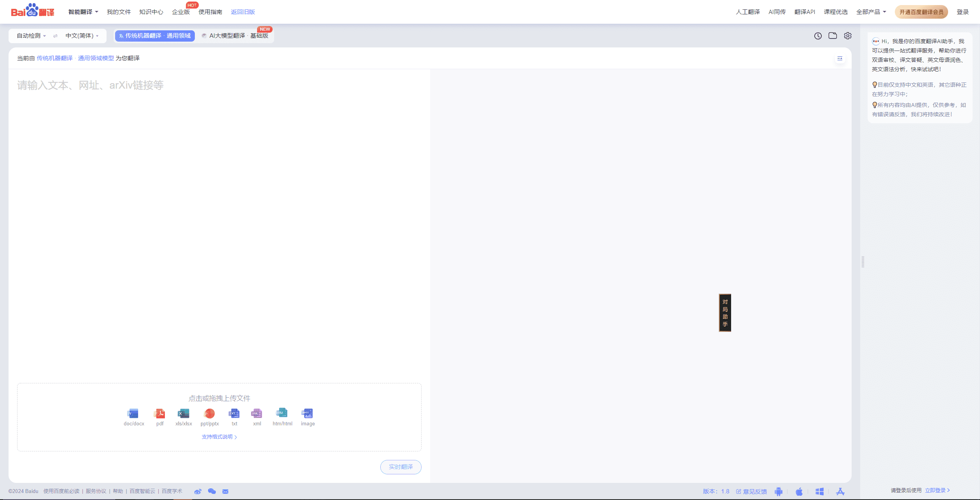The width and height of the screenshot is (980, 500).
Task: Expand the 智能翻译 menu
Action: 83,12
